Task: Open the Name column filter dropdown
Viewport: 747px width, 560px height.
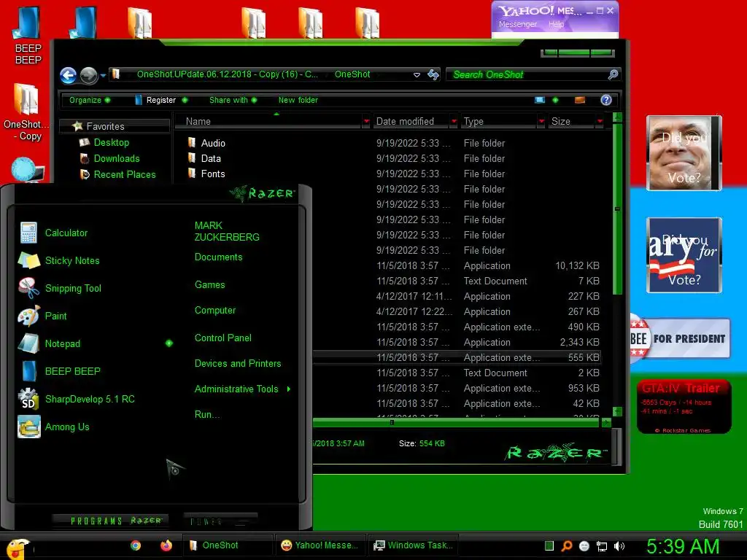Action: point(366,122)
